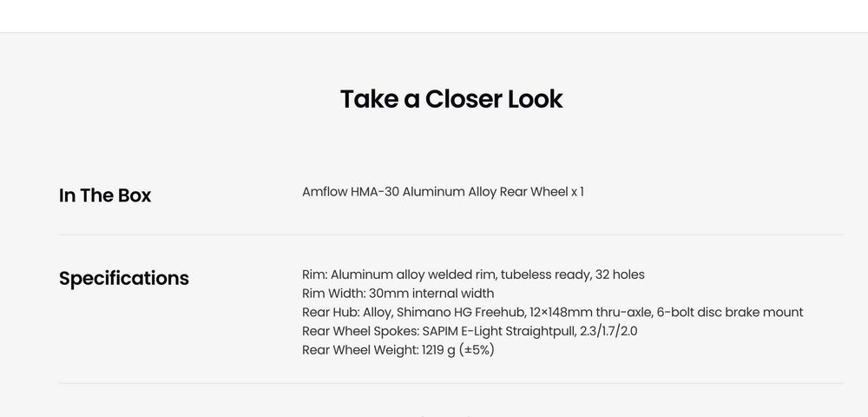Click the "(±5%)" weight tolerance text
868x417 pixels.
click(x=477, y=350)
